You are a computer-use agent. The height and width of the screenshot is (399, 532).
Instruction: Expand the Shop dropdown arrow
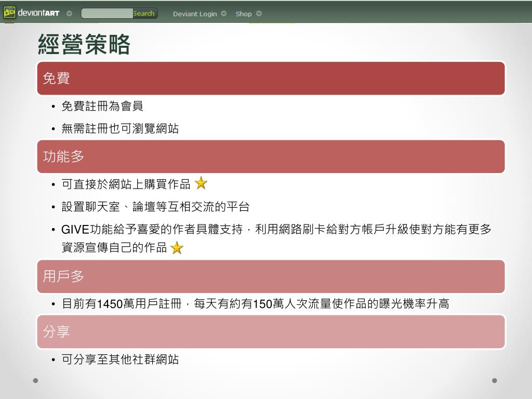(259, 14)
